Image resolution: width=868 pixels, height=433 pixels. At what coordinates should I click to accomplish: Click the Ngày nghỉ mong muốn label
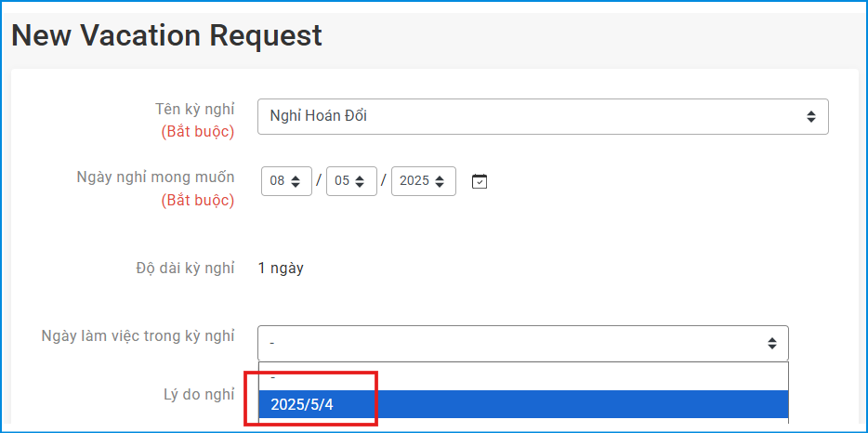click(x=155, y=177)
